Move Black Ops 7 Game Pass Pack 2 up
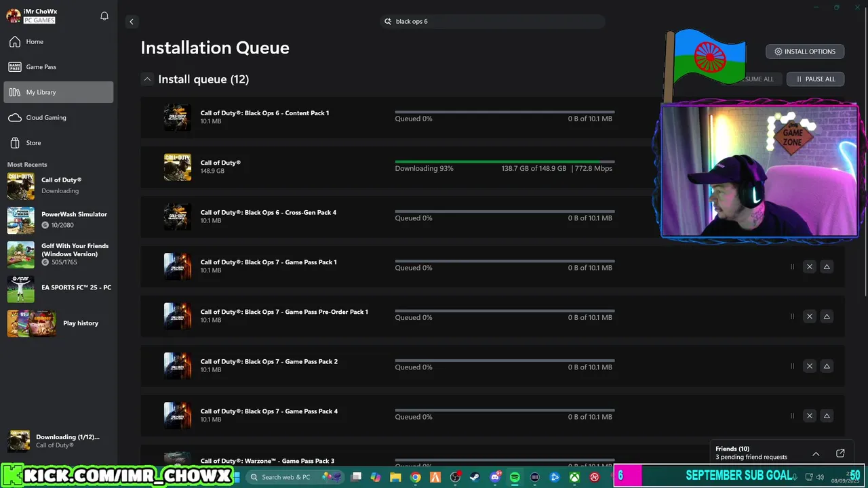The width and height of the screenshot is (868, 488). point(827,366)
